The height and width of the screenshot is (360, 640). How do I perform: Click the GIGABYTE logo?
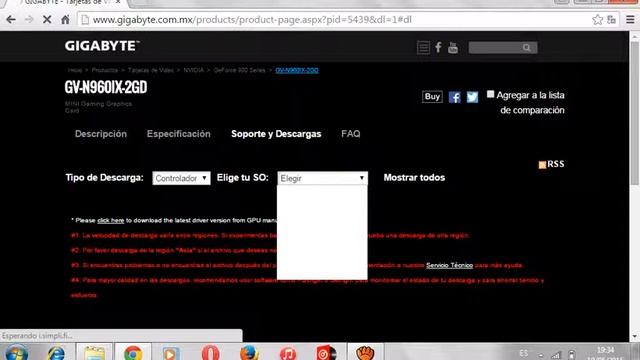102,46
